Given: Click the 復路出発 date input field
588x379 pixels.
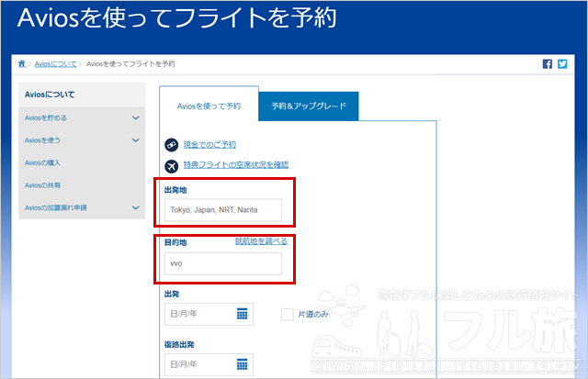Looking at the screenshot, I should click(209, 364).
